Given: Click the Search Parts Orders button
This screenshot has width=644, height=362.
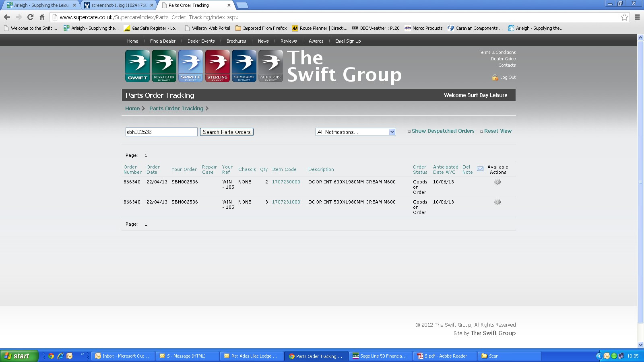Looking at the screenshot, I should [227, 132].
